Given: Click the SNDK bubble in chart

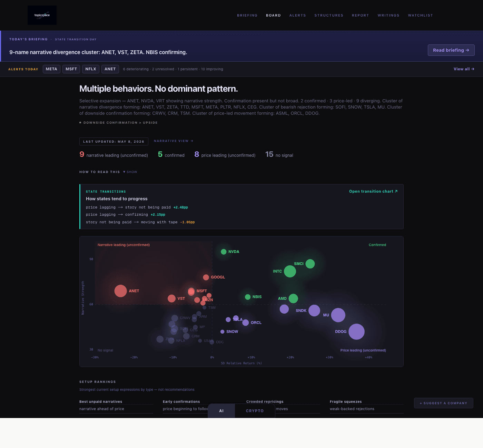Looking at the screenshot, I should 314,310.
